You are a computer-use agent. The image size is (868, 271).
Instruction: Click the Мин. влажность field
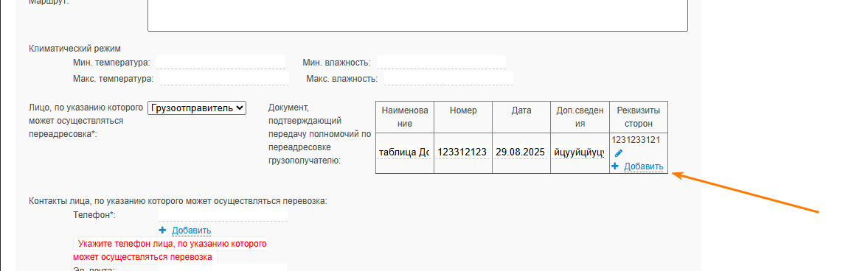click(441, 62)
